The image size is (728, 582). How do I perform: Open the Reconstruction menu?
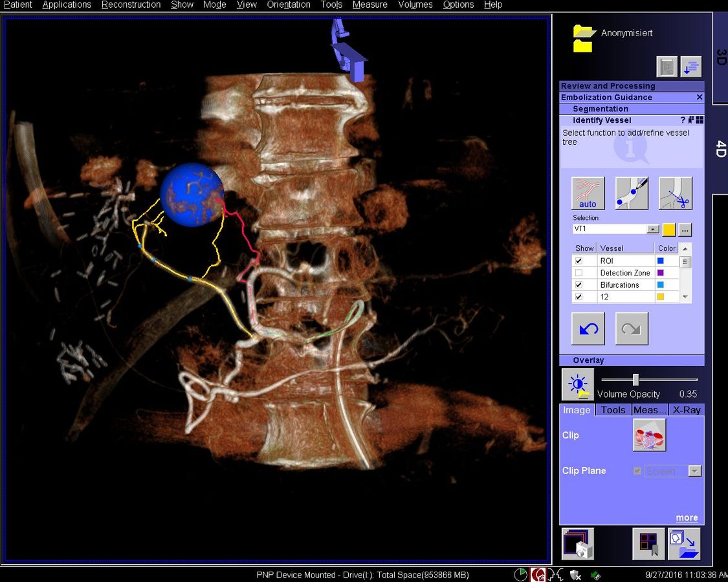(131, 5)
